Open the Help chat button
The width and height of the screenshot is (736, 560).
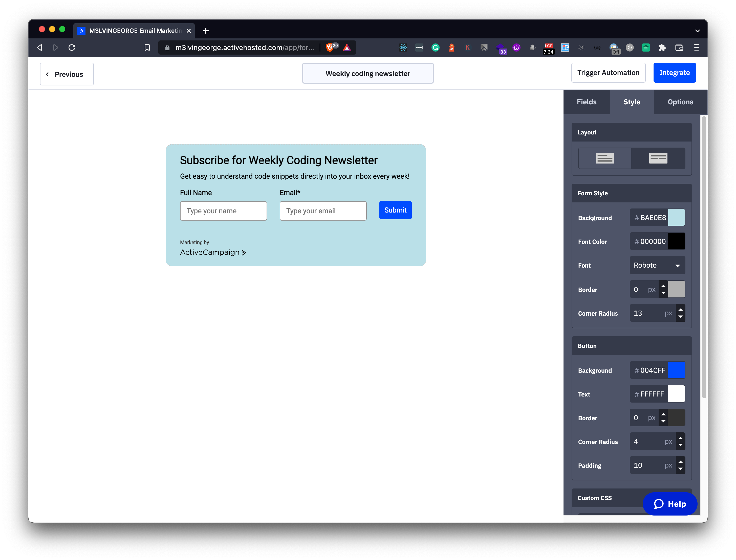[x=669, y=504]
